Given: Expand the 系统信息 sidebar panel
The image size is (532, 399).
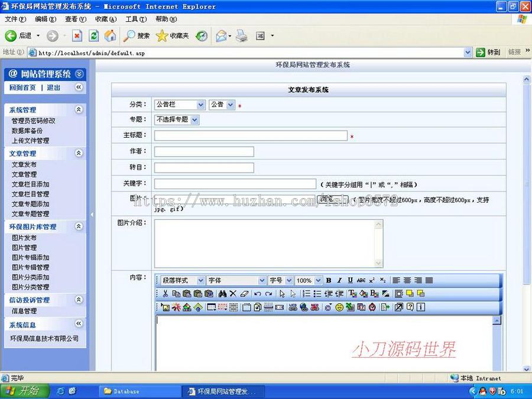Looking at the screenshot, I should 78,325.
